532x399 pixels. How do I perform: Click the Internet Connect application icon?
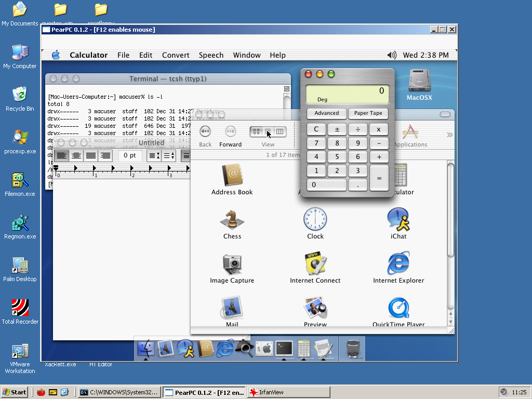coord(315,264)
